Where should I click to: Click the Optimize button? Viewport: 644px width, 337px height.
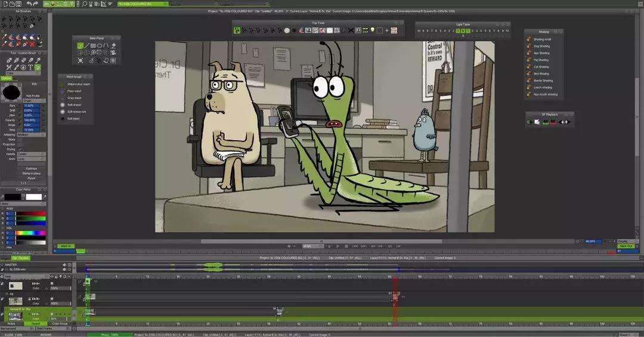tap(32, 168)
